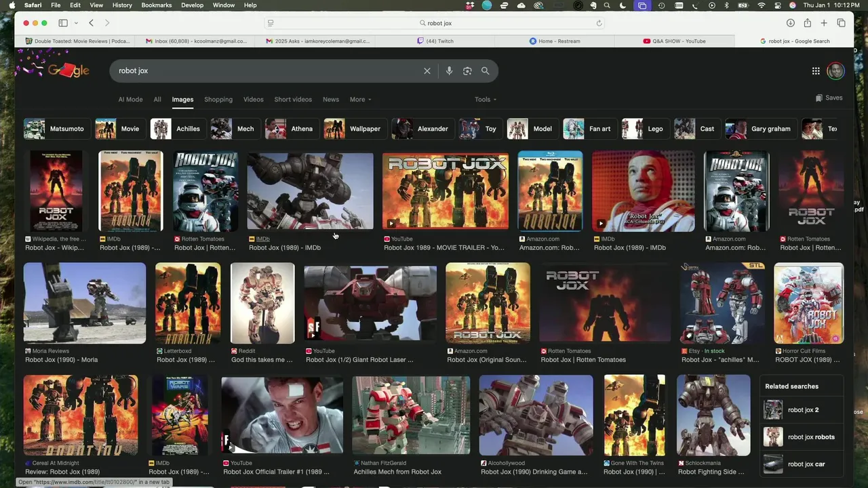The height and width of the screenshot is (488, 868).
Task: Show the Safari tab overview icon
Action: pyautogui.click(x=841, y=23)
